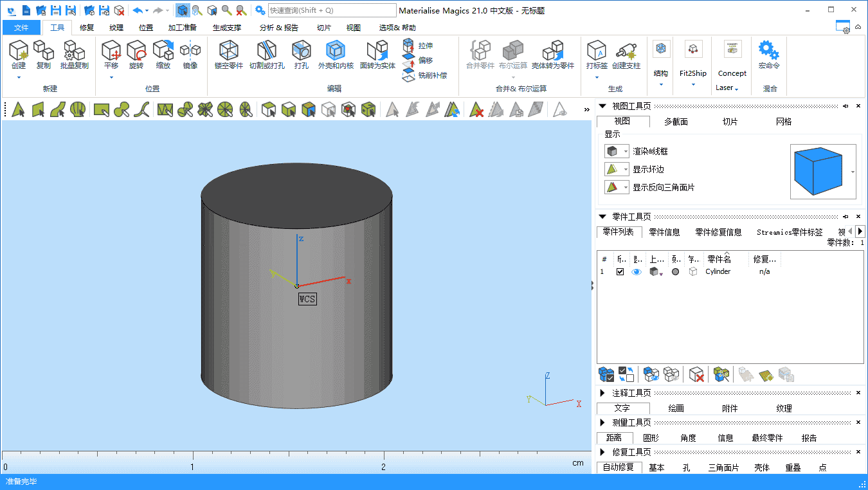Screen dimensions: 868x490
Task: Uncheck the Cylinder part selection checkbox
Action: coord(620,272)
